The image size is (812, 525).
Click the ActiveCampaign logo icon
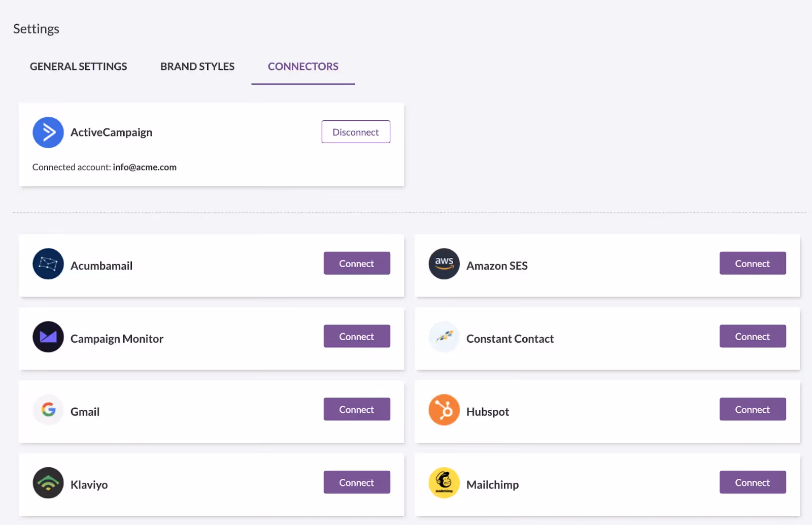(x=48, y=133)
